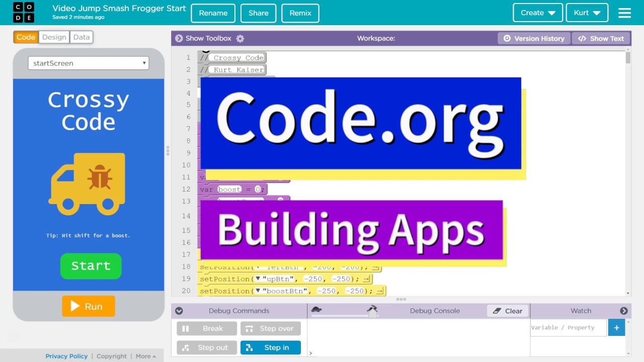Open the startScreen screen dropdown
The height and width of the screenshot is (362, 644).
pyautogui.click(x=89, y=63)
